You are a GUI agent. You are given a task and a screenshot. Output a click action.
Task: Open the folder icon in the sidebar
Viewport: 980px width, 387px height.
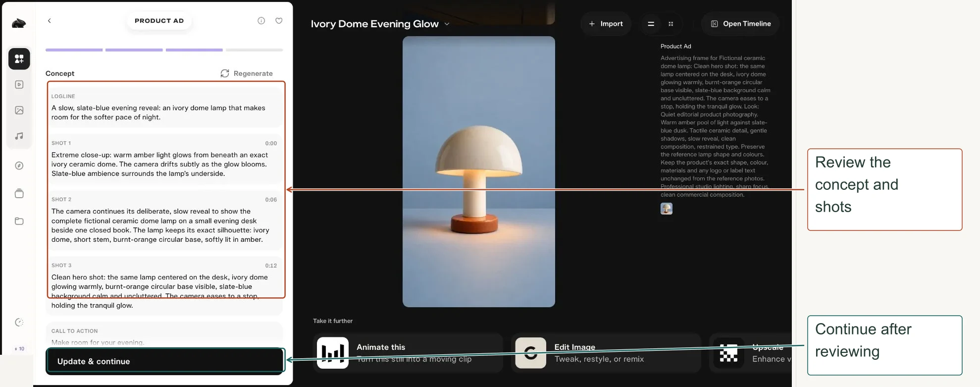[x=19, y=221]
